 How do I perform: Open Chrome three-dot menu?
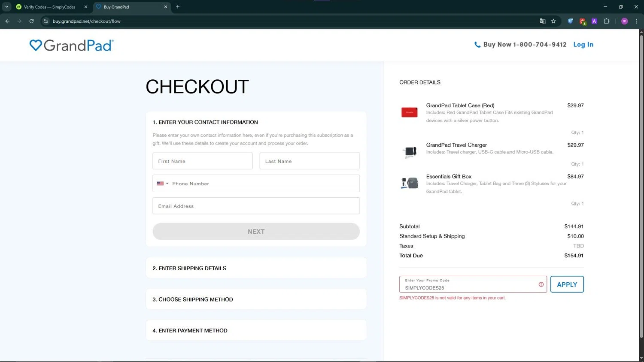coord(637,21)
